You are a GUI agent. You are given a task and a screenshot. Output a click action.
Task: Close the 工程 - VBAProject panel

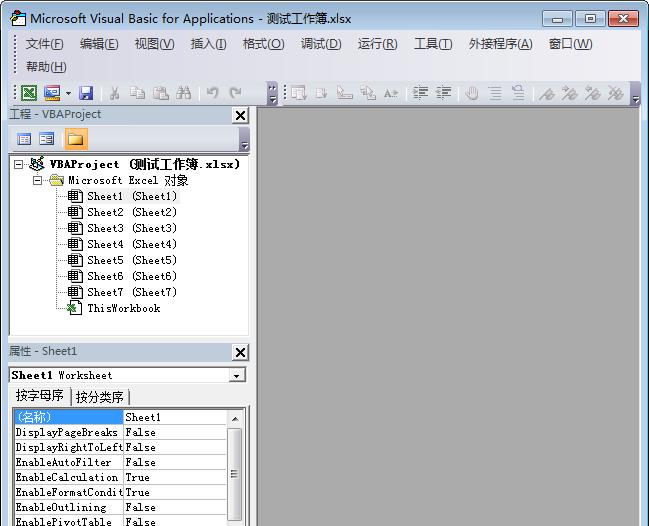click(x=240, y=115)
